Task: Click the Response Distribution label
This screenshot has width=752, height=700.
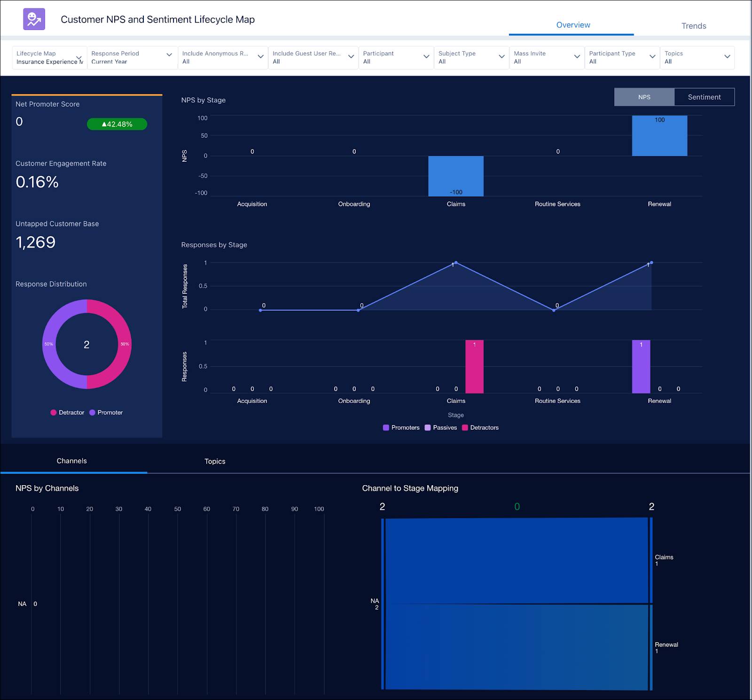Action: click(51, 284)
